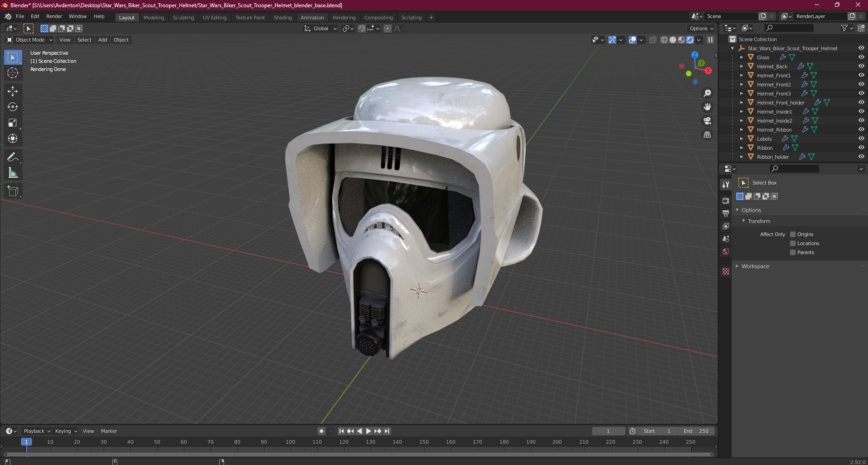Open the viewport Add menu

pos(103,40)
